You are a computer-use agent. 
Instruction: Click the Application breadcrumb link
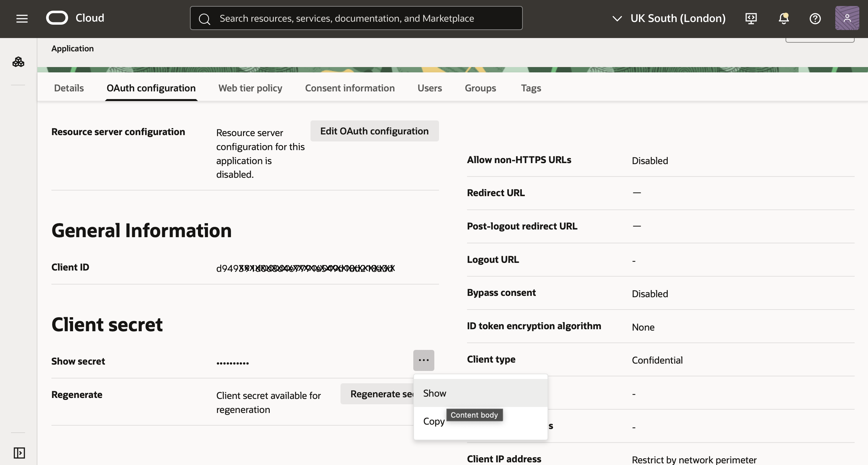pyautogui.click(x=72, y=48)
